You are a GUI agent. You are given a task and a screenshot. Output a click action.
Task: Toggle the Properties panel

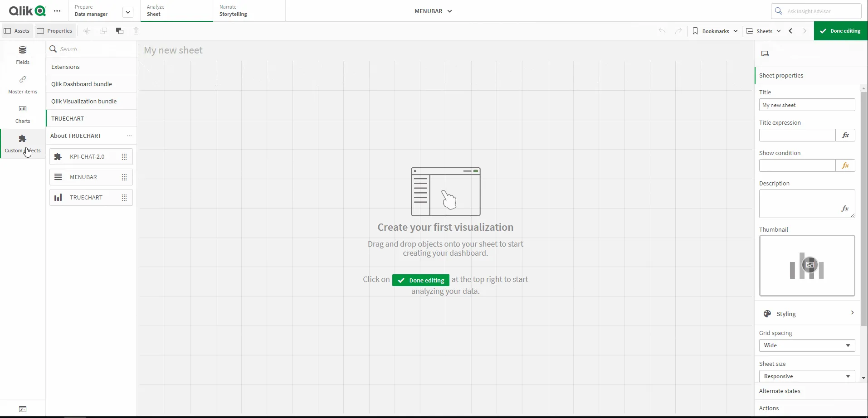tap(54, 30)
